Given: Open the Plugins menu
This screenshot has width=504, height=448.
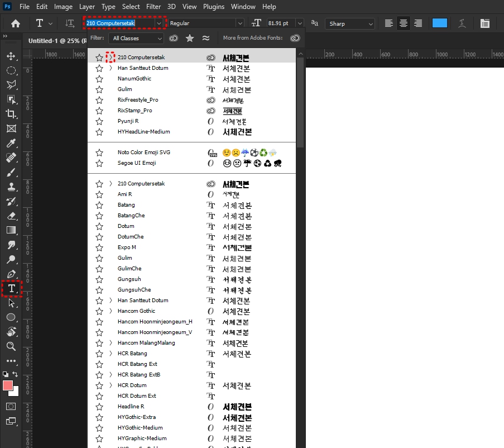Looking at the screenshot, I should coord(214,7).
